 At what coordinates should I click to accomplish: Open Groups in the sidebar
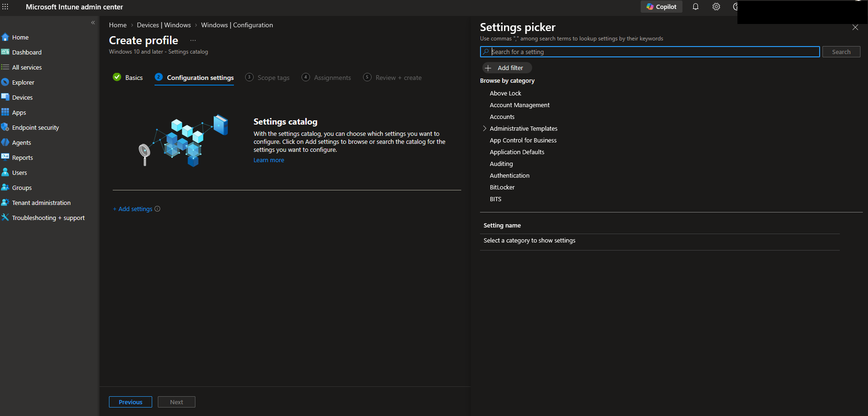tap(22, 188)
